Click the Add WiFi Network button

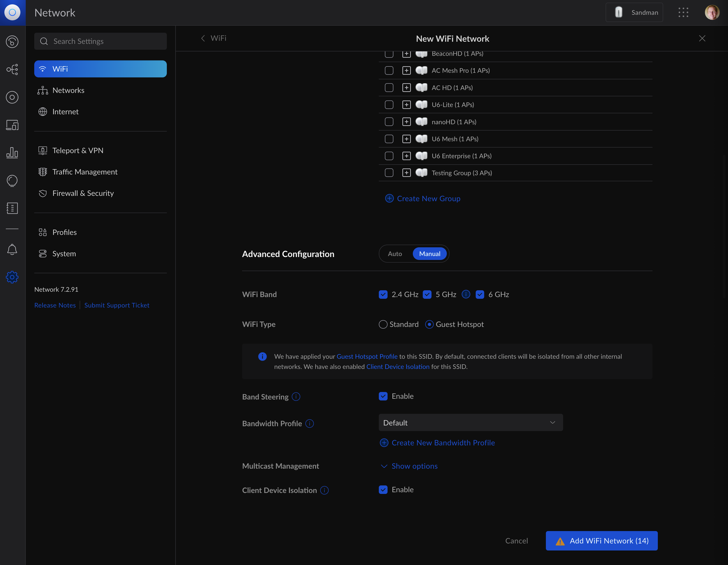(x=601, y=541)
